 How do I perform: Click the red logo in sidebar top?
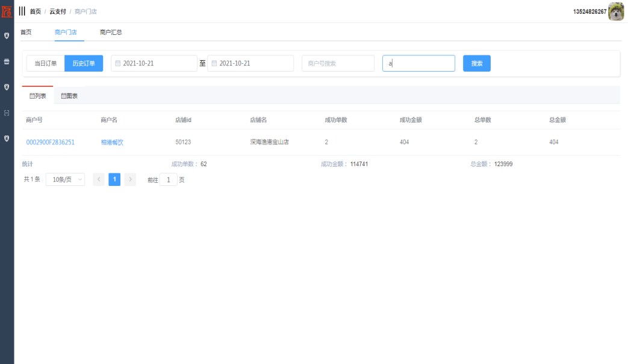pos(7,11)
